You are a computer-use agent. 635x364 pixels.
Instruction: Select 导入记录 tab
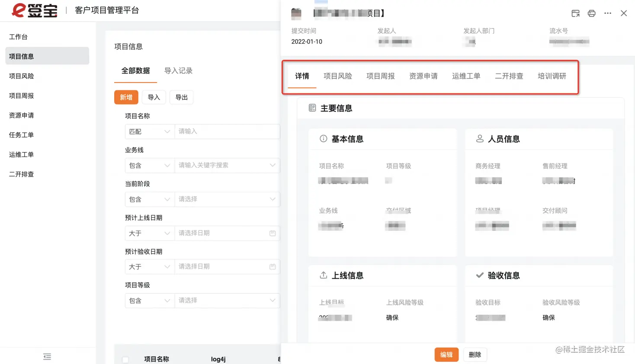coord(178,71)
